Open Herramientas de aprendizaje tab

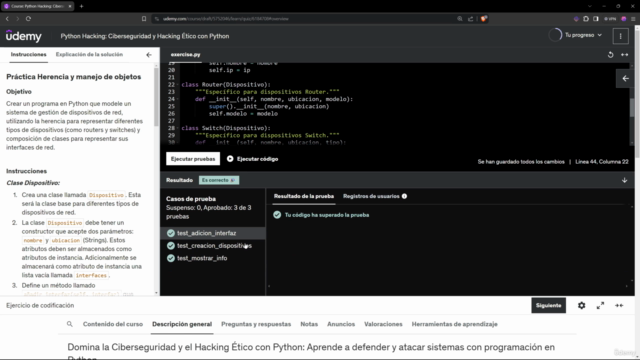454,324
